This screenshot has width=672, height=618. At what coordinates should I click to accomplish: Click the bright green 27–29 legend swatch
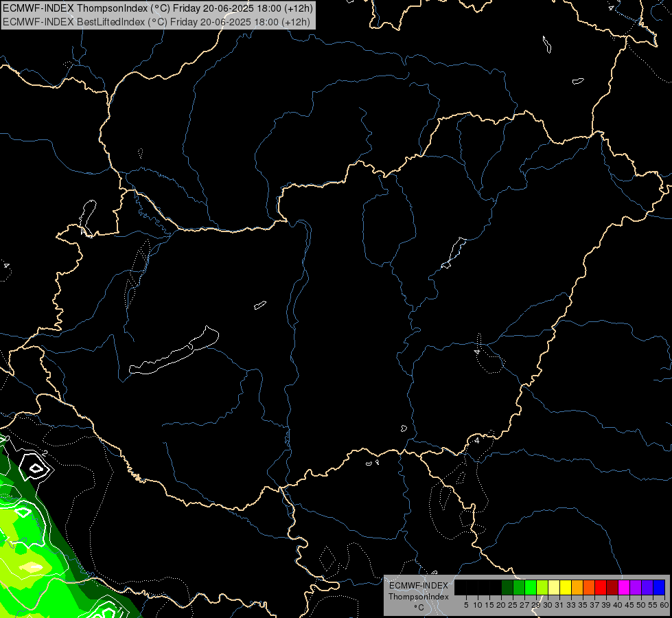coord(531,588)
